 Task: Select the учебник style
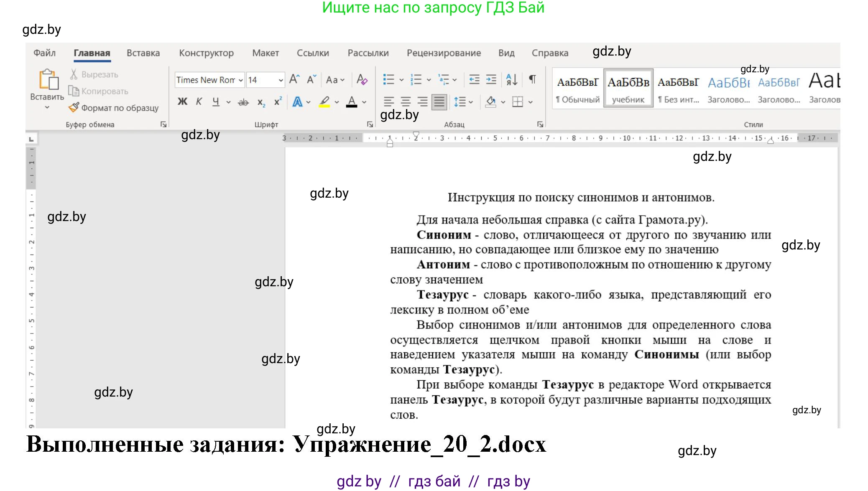(628, 88)
